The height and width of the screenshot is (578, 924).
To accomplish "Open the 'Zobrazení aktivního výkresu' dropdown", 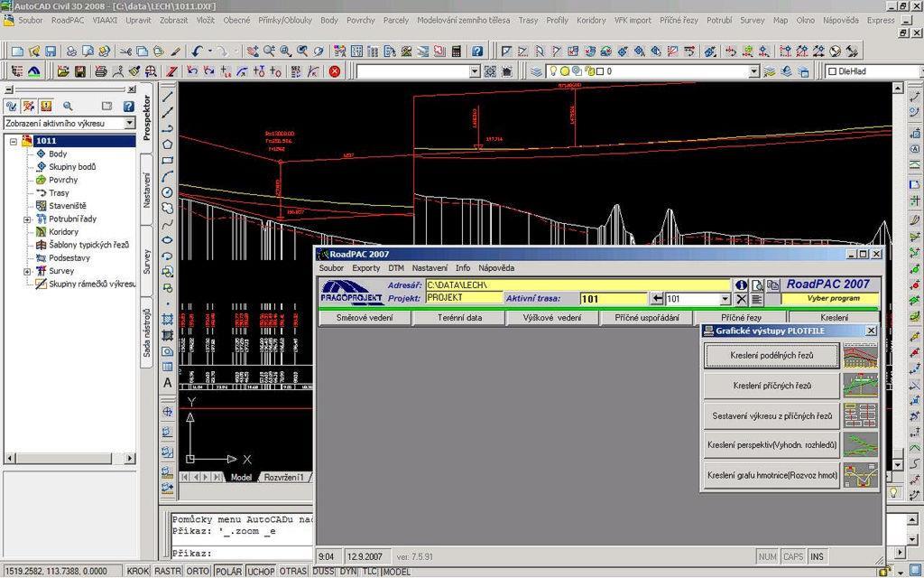I will (x=130, y=123).
